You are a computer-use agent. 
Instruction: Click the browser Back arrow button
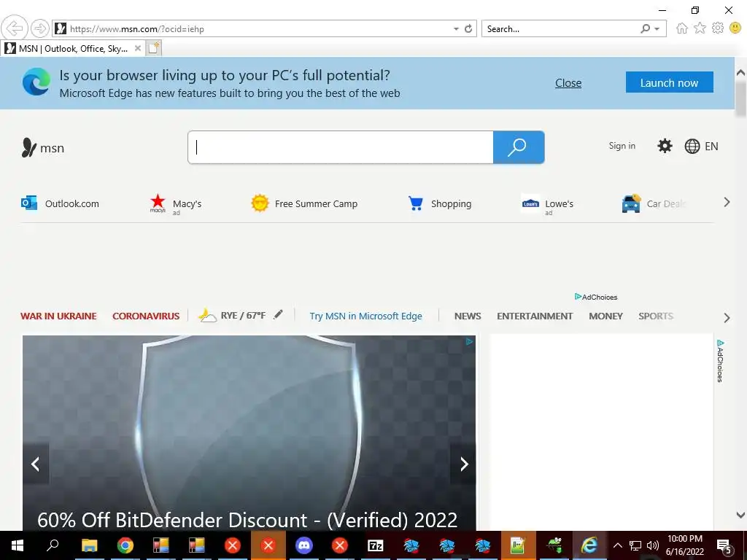pos(15,28)
